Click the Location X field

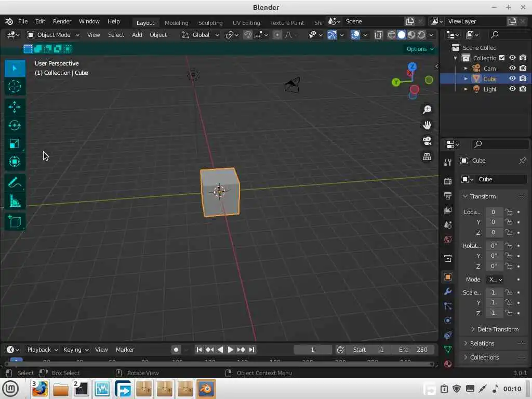(x=494, y=212)
